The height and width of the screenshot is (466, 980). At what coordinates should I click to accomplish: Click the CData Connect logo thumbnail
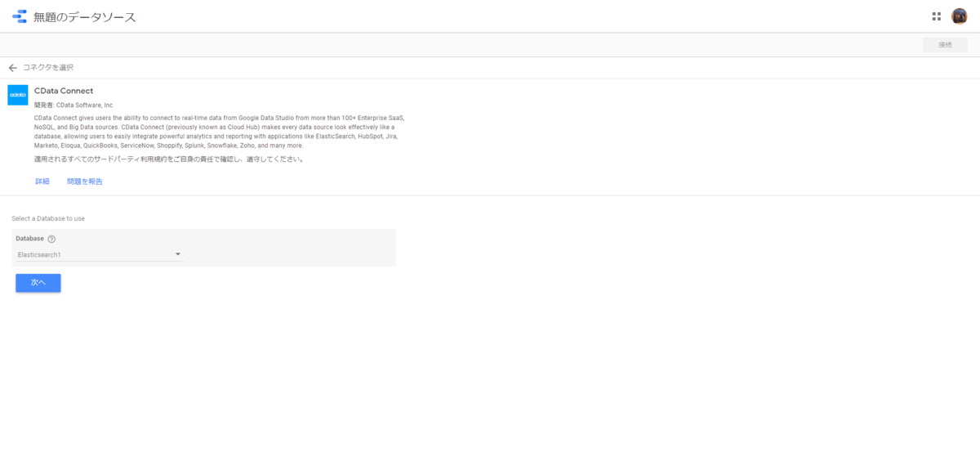pos(18,95)
